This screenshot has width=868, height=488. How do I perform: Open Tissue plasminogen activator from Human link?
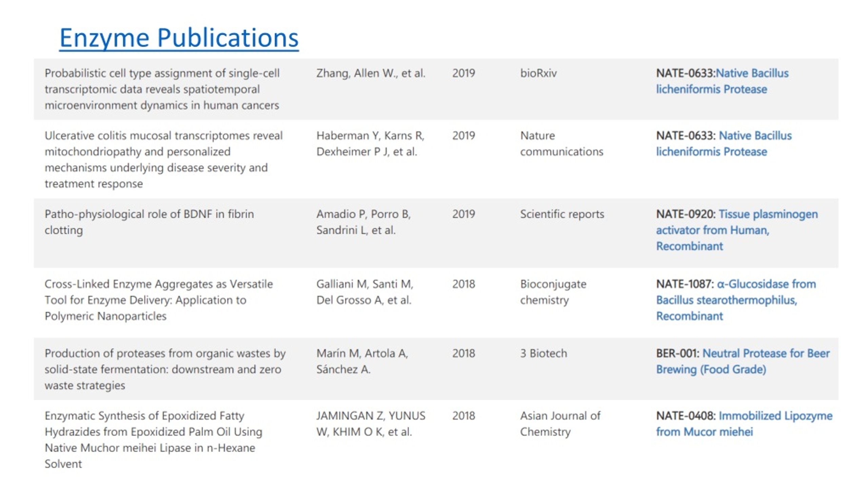737,230
